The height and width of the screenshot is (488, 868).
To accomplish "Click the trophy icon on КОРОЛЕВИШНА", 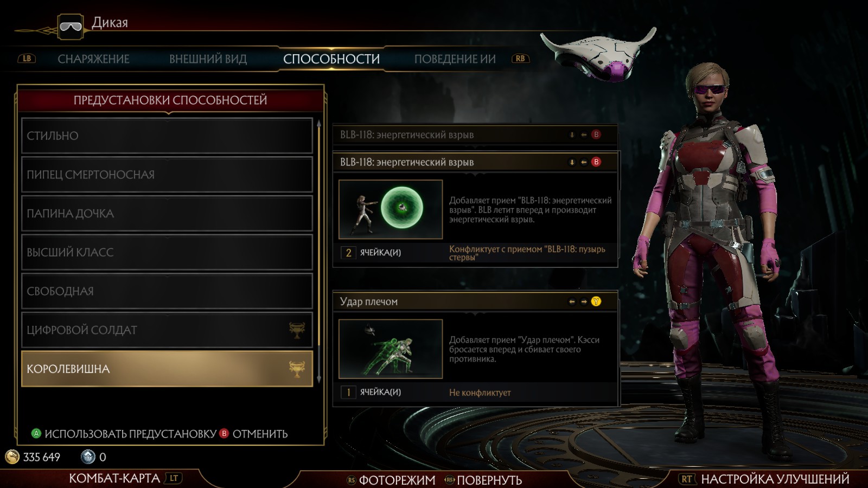I will [297, 369].
